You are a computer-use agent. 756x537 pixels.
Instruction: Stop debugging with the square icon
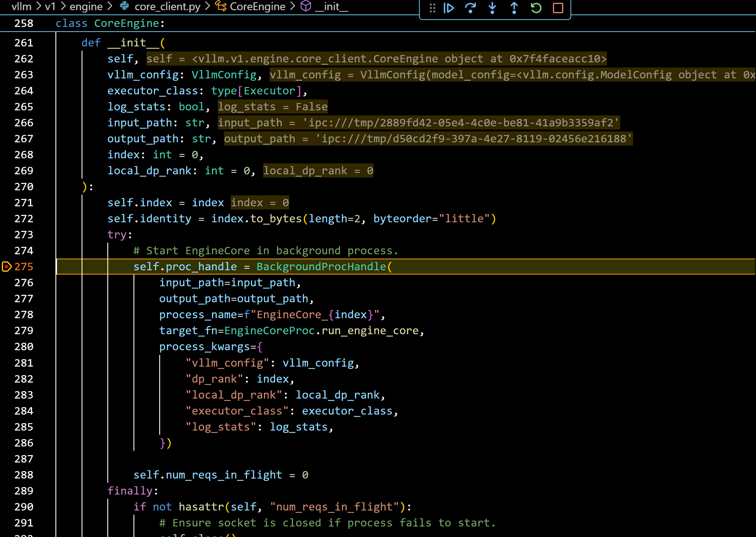(558, 8)
